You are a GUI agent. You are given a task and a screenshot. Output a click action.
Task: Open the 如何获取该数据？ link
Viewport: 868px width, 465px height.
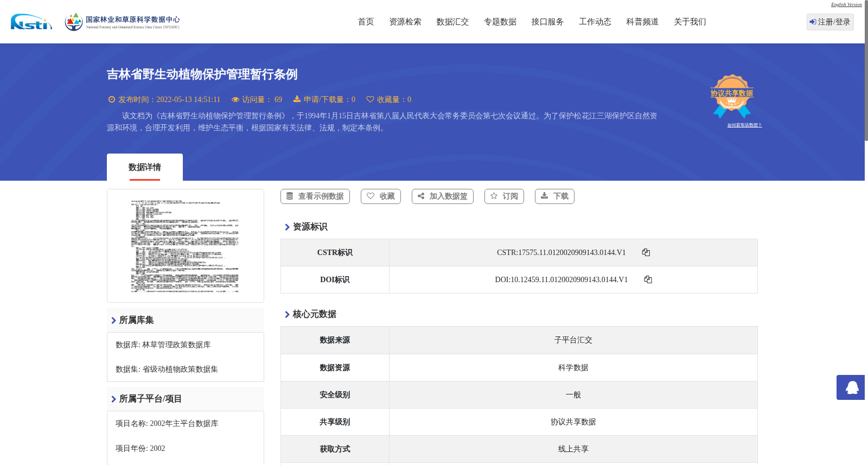[x=744, y=125]
